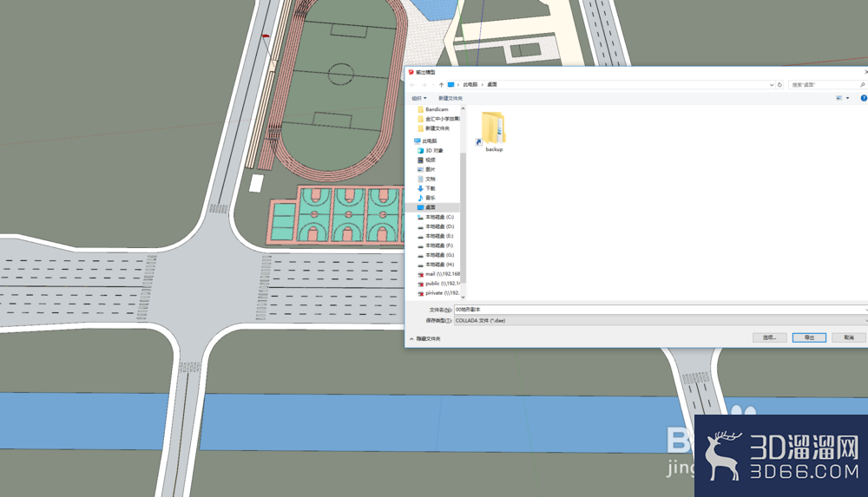Open 本地磁盘 (F:) drive

click(x=436, y=245)
